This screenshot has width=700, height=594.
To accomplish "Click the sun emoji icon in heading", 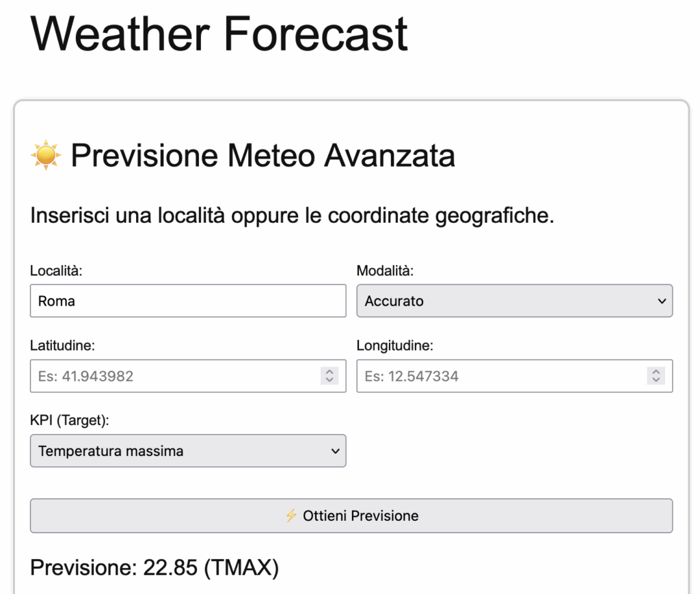I will click(46, 155).
